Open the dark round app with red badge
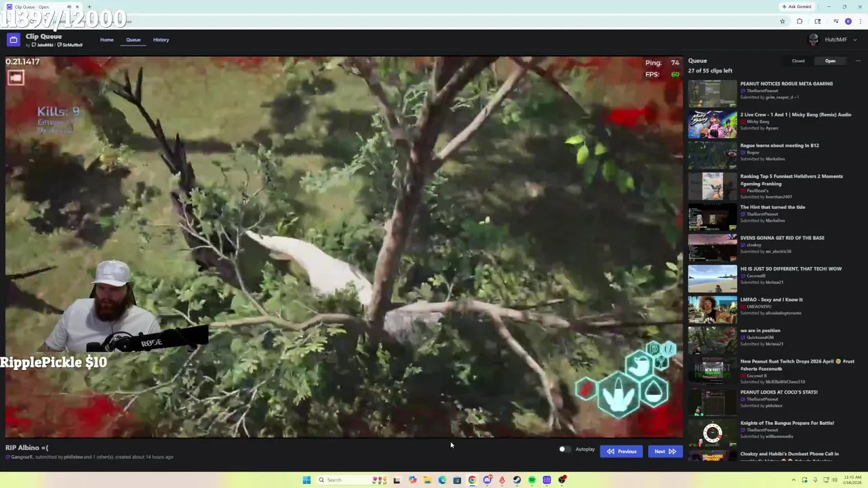This screenshot has height=488, width=868. [x=562, y=480]
